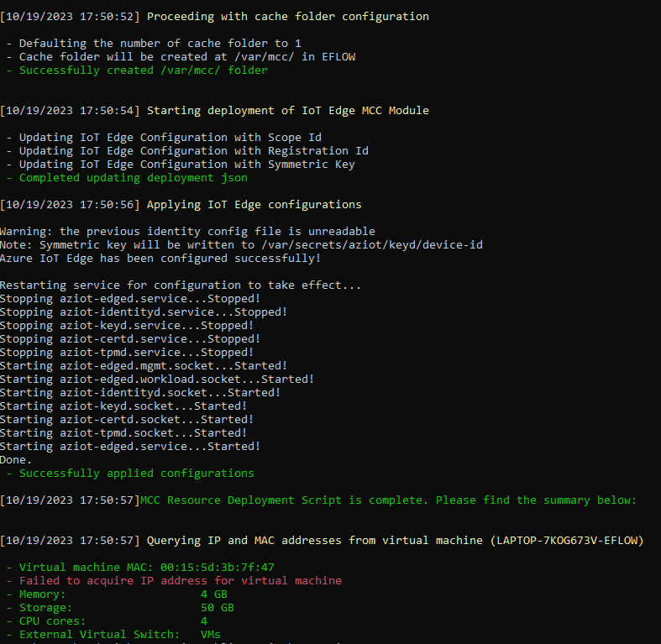Viewport: 661px width, 644px height.
Task: Click 'Querying IP and MAC addresses from virtual machine'
Action: point(314,541)
